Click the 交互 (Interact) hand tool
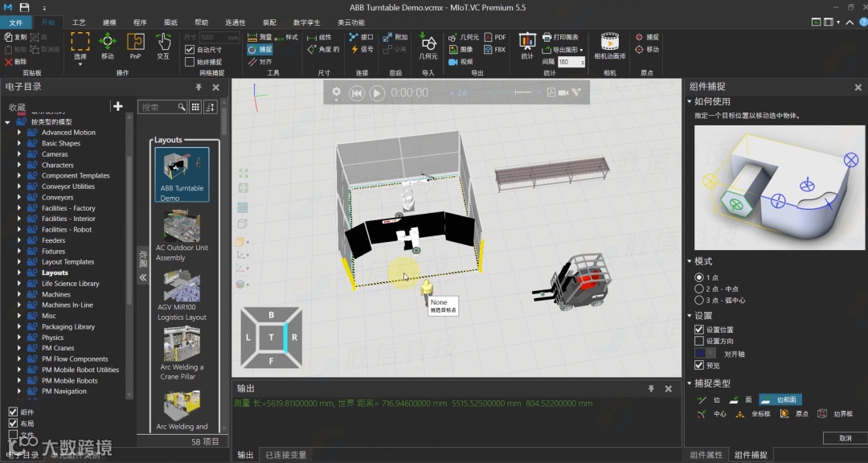 pos(163,45)
